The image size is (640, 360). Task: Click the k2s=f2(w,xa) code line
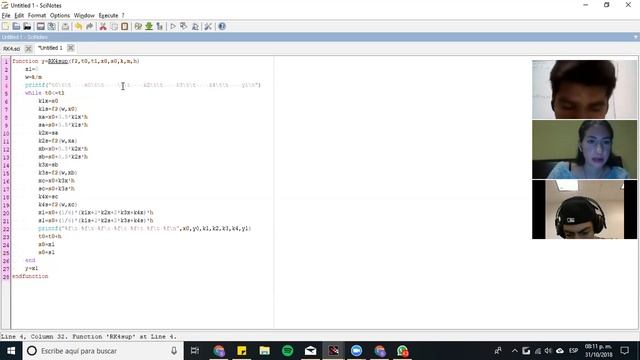click(58, 141)
